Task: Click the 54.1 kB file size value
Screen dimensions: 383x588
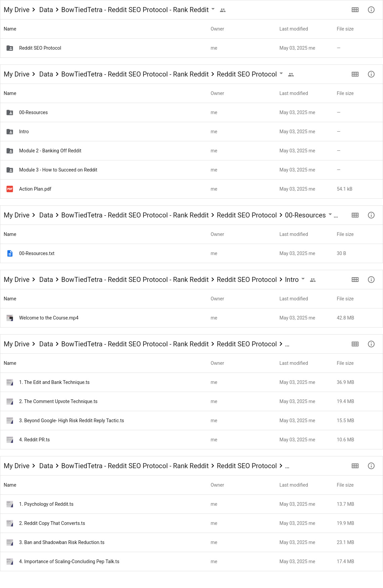Action: [x=344, y=189]
